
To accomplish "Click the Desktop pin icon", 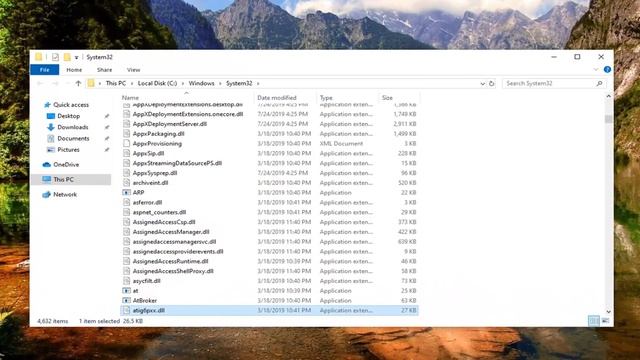I will [x=107, y=116].
